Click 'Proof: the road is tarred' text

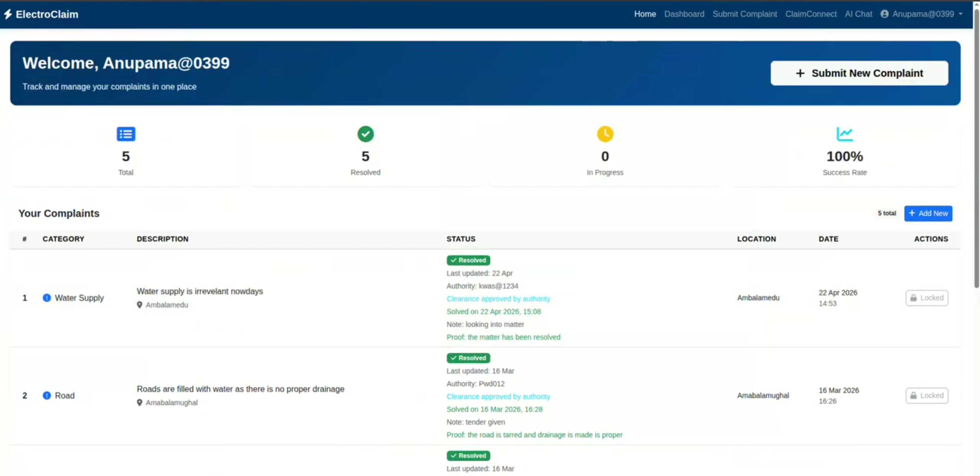click(x=534, y=435)
